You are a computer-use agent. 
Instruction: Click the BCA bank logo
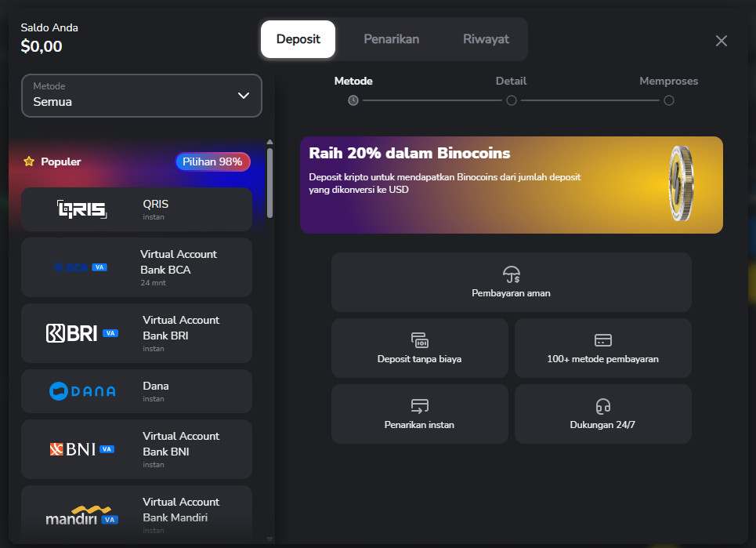point(81,267)
